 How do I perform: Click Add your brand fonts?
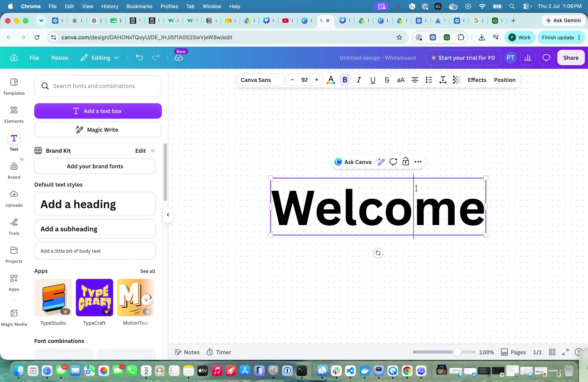95,166
